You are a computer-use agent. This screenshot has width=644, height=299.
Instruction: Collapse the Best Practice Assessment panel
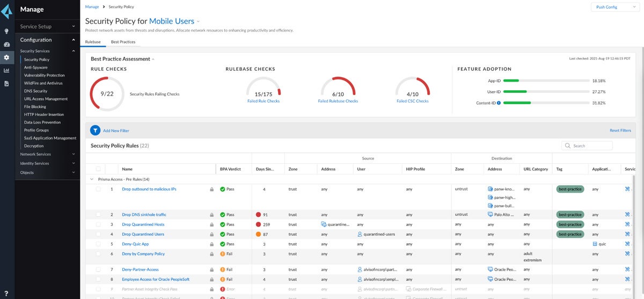153,59
